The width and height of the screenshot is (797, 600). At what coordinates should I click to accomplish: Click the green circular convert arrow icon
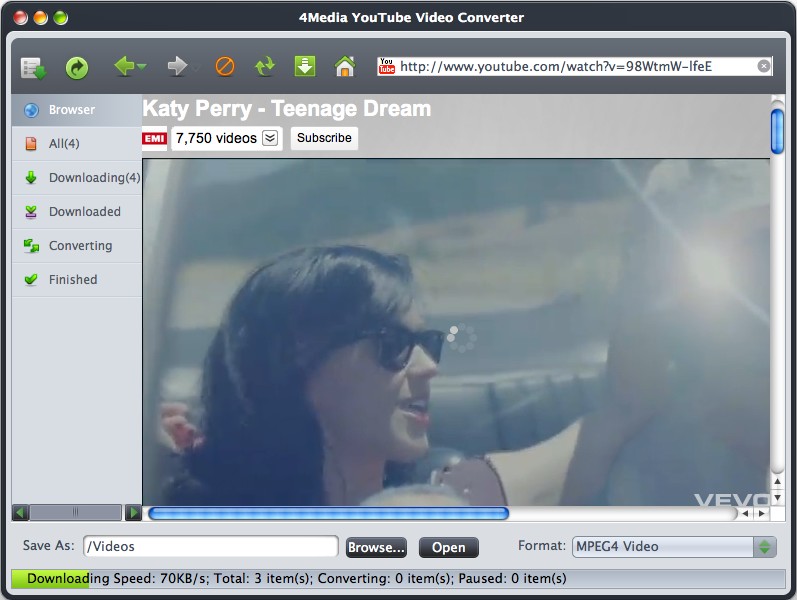77,68
